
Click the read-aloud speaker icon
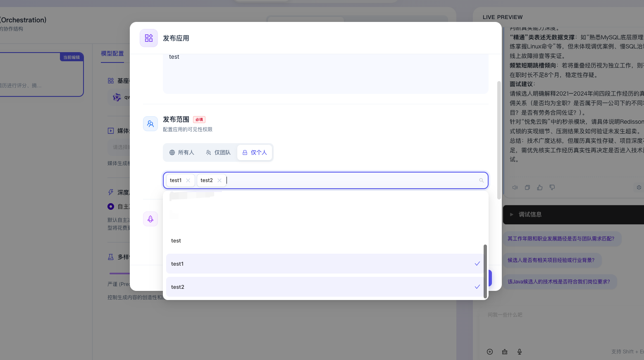click(x=515, y=187)
